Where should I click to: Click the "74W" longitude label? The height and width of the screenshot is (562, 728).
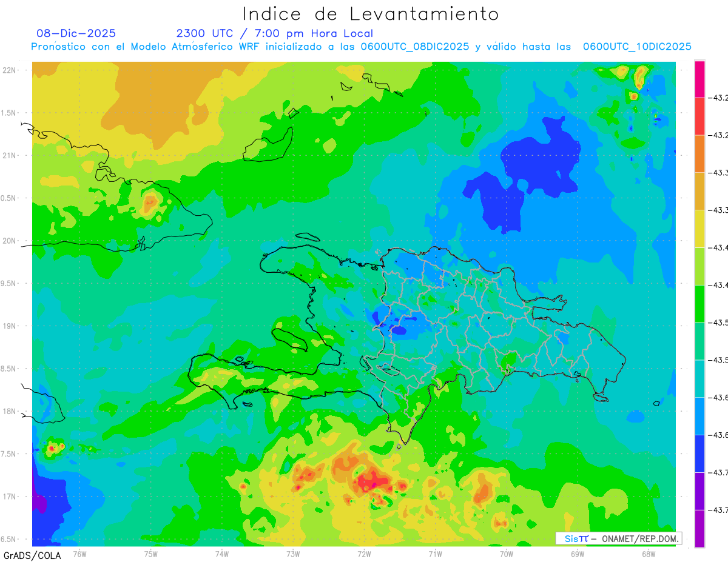point(221,554)
